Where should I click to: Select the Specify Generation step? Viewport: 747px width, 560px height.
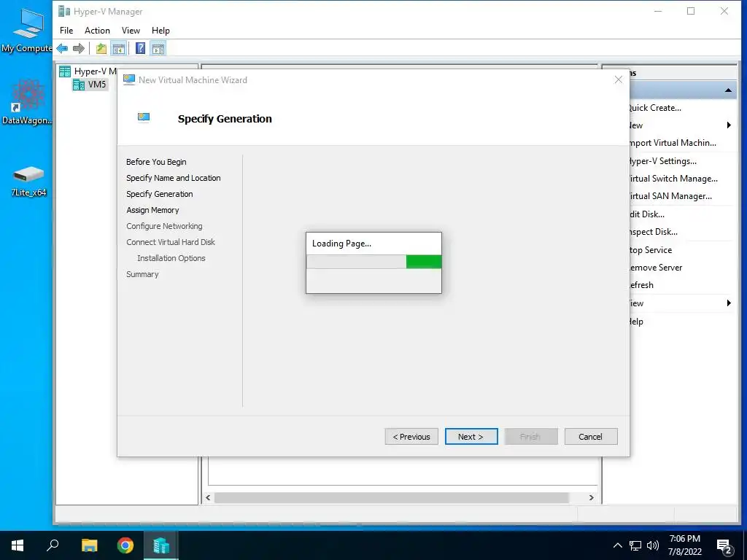(160, 194)
